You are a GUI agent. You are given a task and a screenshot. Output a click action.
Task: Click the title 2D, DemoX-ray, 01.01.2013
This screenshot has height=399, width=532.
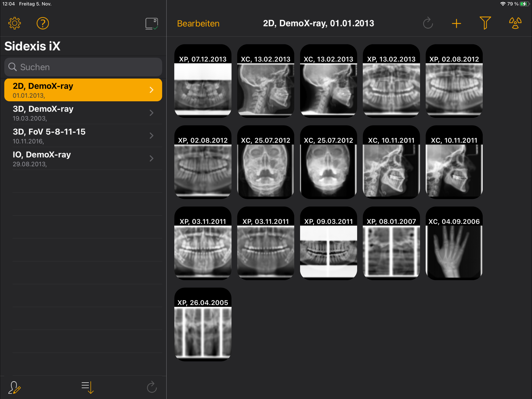318,23
